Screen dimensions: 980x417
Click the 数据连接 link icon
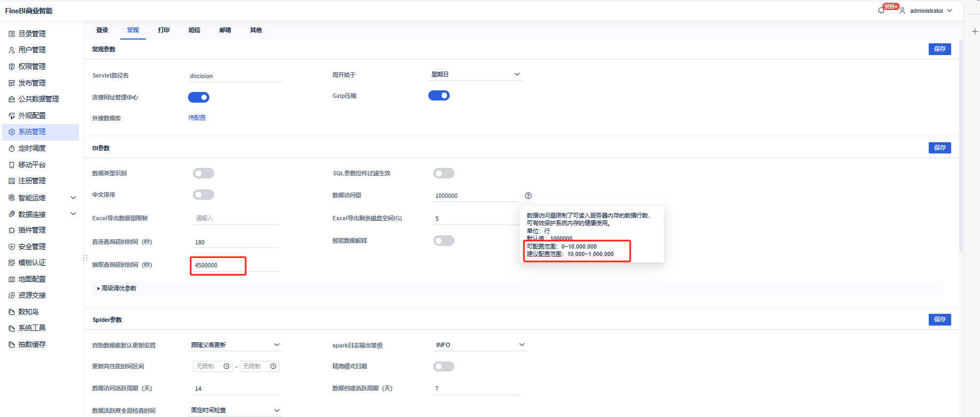(x=12, y=214)
